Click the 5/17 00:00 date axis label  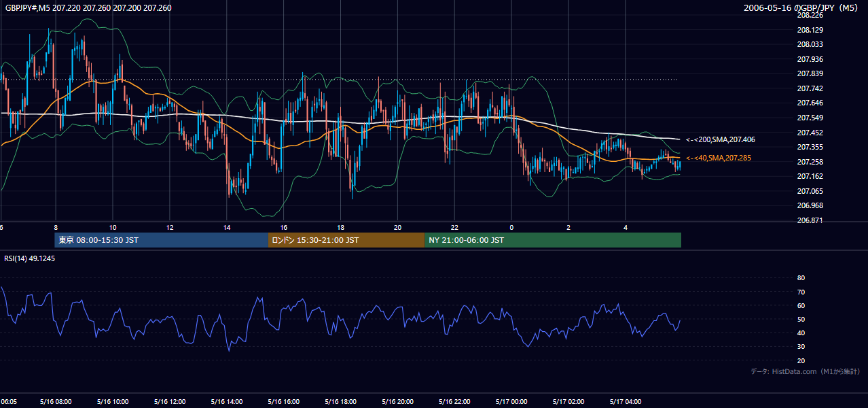pos(512,402)
